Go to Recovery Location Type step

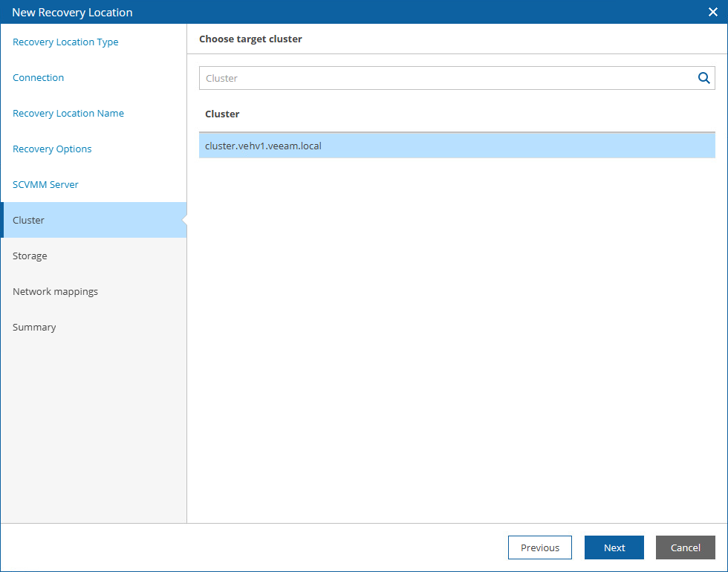click(x=65, y=42)
